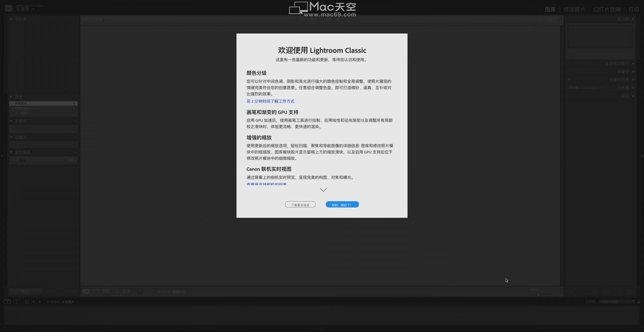Switch to People view icon

pyautogui.click(x=126, y=291)
